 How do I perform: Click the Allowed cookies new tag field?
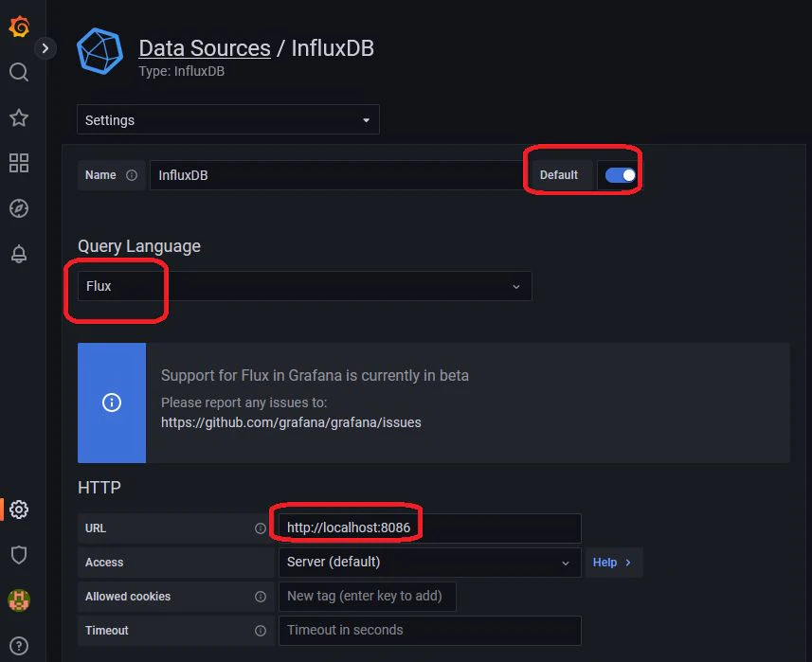pyautogui.click(x=368, y=597)
